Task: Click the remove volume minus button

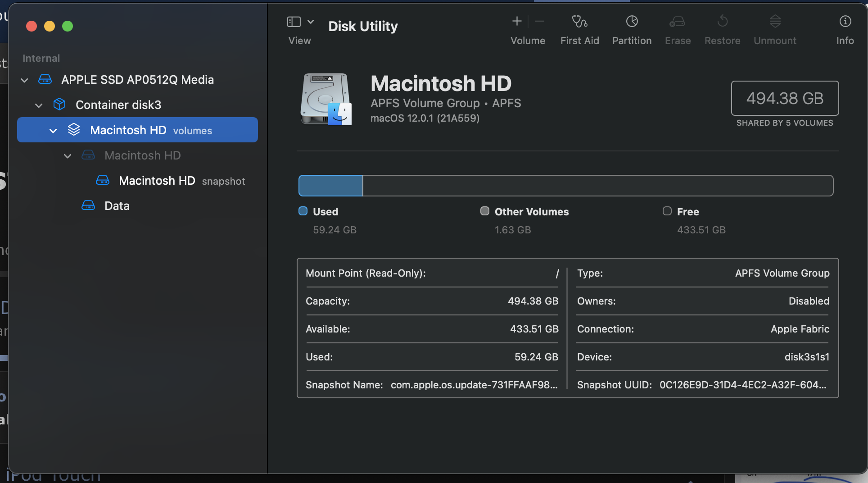Action: point(539,22)
